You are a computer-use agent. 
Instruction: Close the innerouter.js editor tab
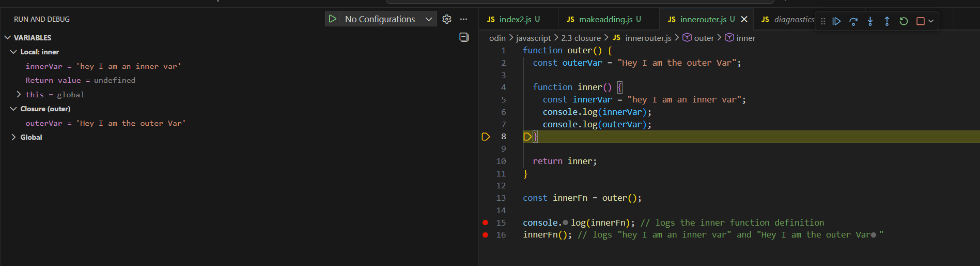pos(744,19)
